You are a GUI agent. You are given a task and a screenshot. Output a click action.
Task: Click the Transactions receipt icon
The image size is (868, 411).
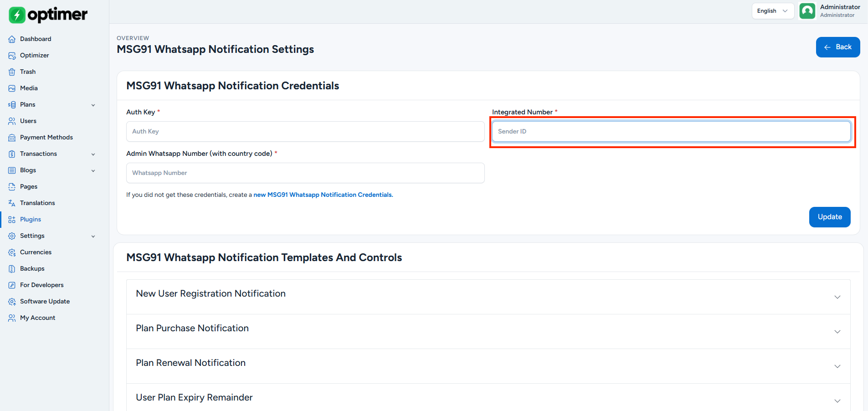tap(12, 154)
